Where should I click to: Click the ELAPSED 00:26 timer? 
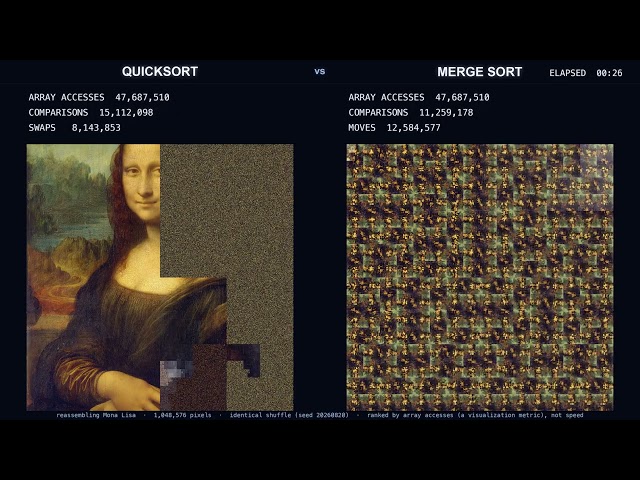586,73
